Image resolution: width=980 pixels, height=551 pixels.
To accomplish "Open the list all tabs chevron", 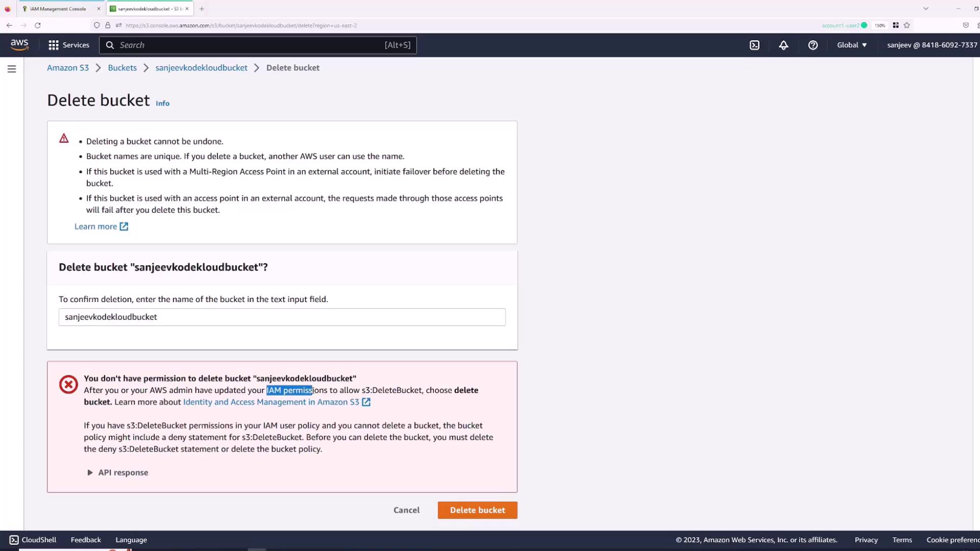I will (x=926, y=9).
